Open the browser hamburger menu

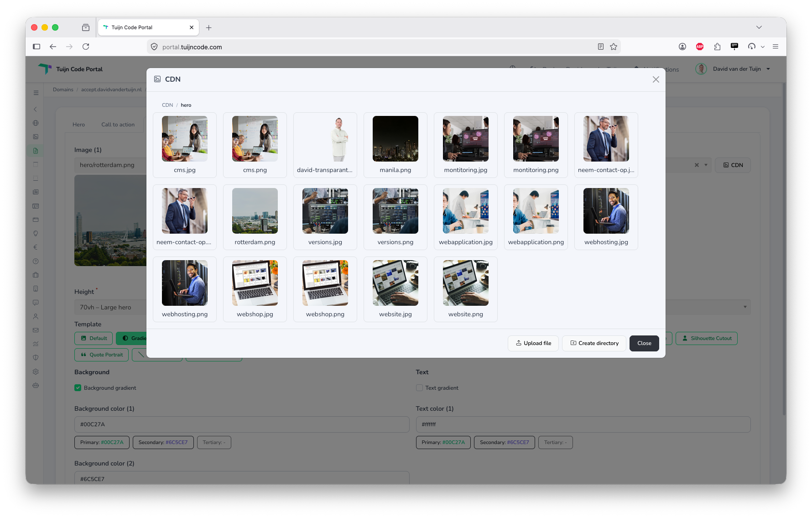776,47
